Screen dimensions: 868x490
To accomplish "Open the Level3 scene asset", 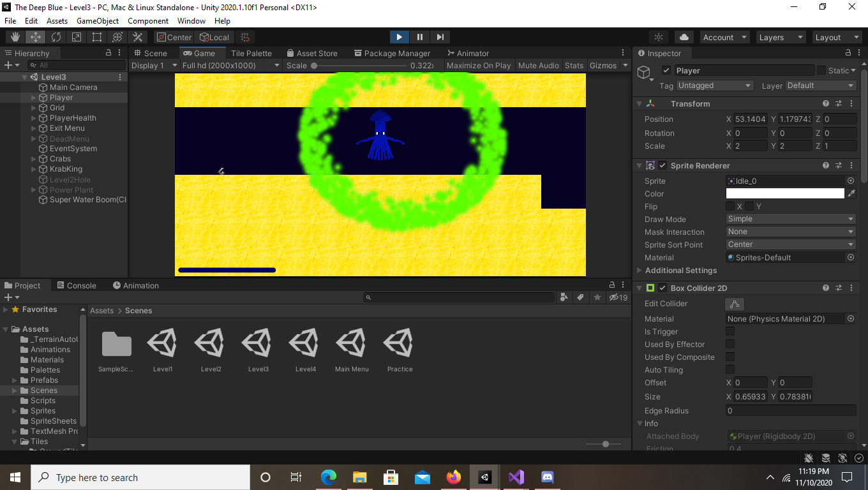I will click(258, 350).
